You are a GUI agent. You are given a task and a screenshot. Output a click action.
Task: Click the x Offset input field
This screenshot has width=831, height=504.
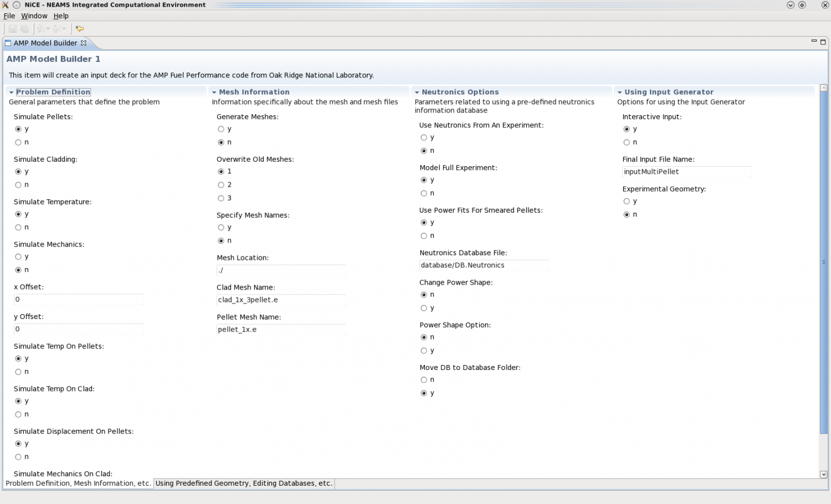78,300
